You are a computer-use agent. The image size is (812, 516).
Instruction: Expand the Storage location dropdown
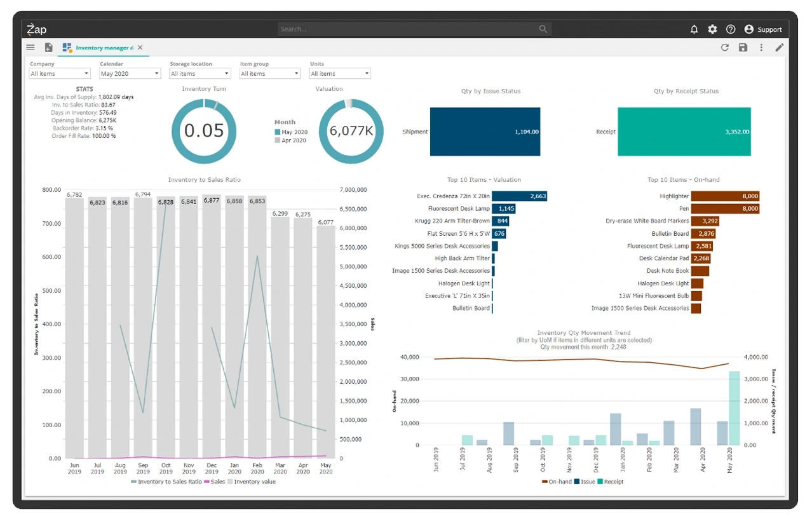[200, 74]
